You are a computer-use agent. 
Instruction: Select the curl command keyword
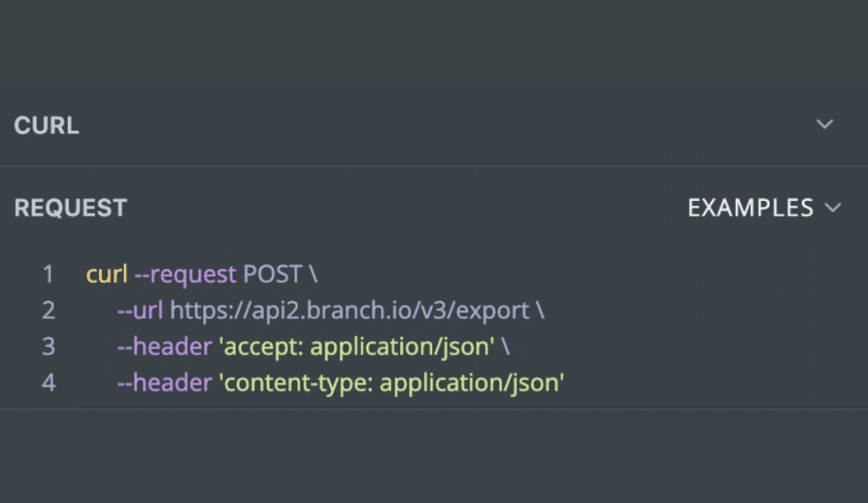pyautogui.click(x=106, y=274)
